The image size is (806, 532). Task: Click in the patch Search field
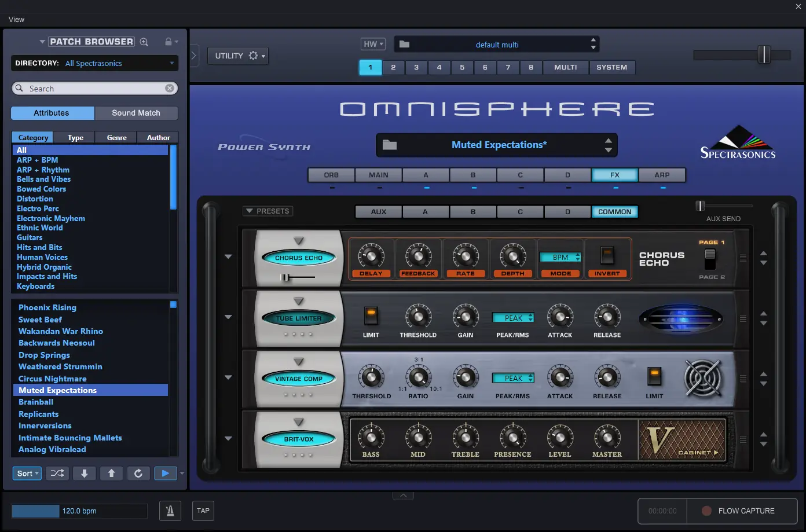point(94,89)
